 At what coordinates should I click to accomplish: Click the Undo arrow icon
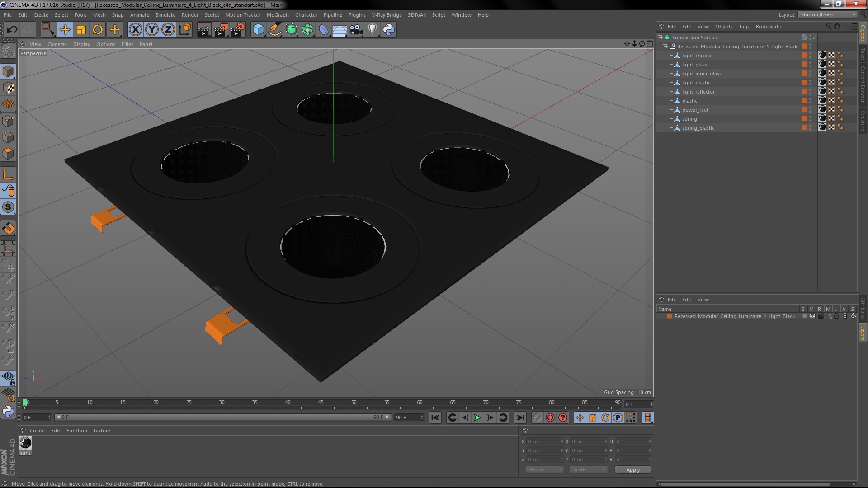(x=12, y=30)
